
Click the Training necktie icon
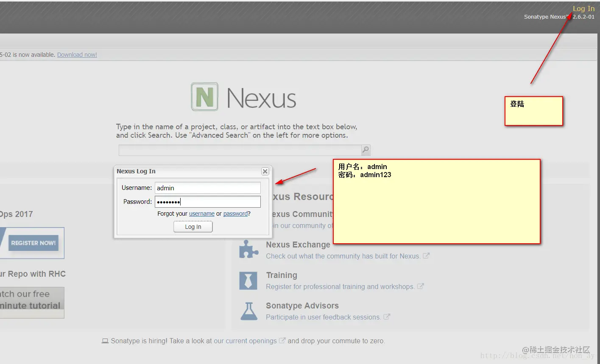[248, 281]
